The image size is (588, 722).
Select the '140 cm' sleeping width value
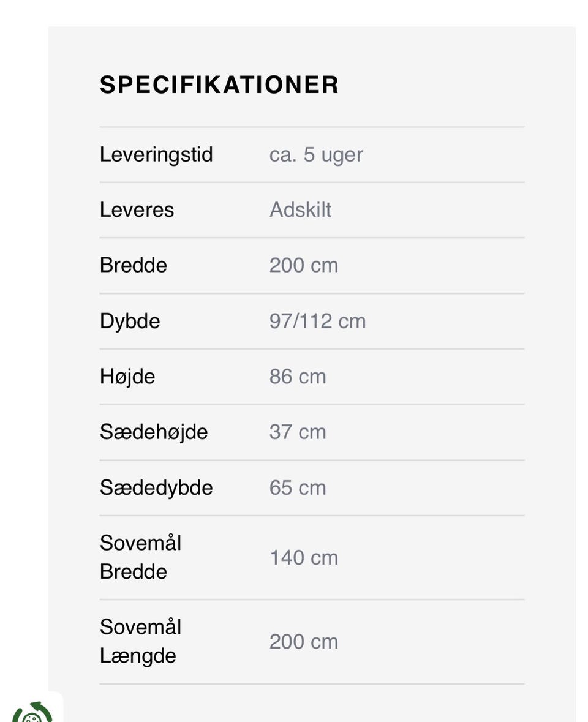click(304, 557)
